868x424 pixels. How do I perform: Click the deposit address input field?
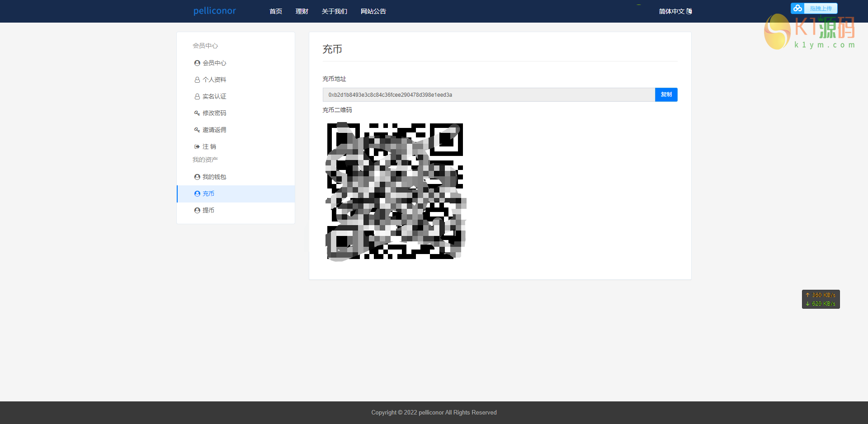(x=489, y=94)
